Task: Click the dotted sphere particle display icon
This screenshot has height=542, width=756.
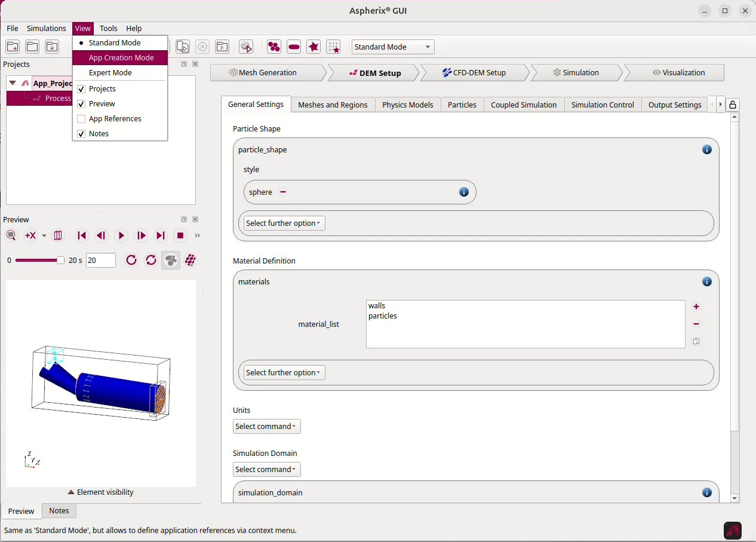Action: [x=190, y=260]
